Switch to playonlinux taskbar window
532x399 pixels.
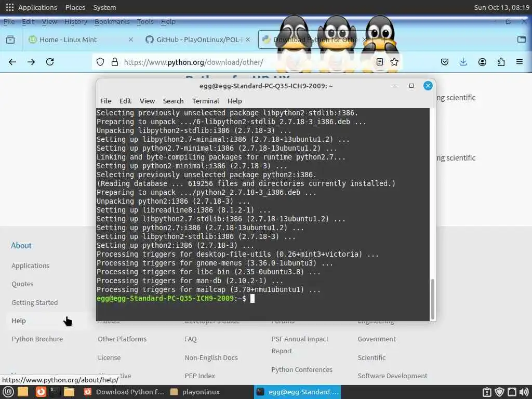click(195, 392)
